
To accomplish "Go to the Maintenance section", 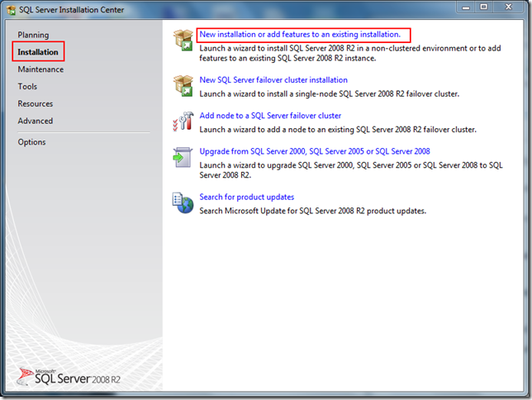I will pos(40,69).
